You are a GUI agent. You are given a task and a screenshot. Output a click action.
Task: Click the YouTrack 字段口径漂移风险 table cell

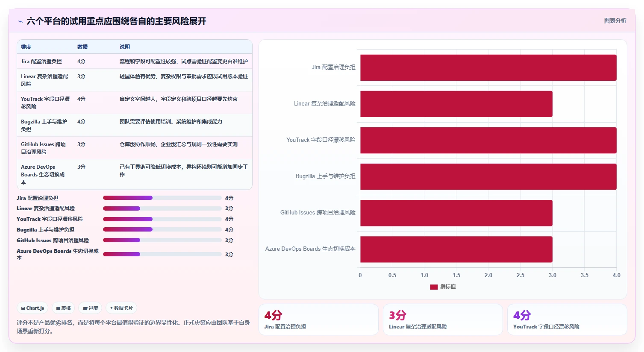(45, 103)
